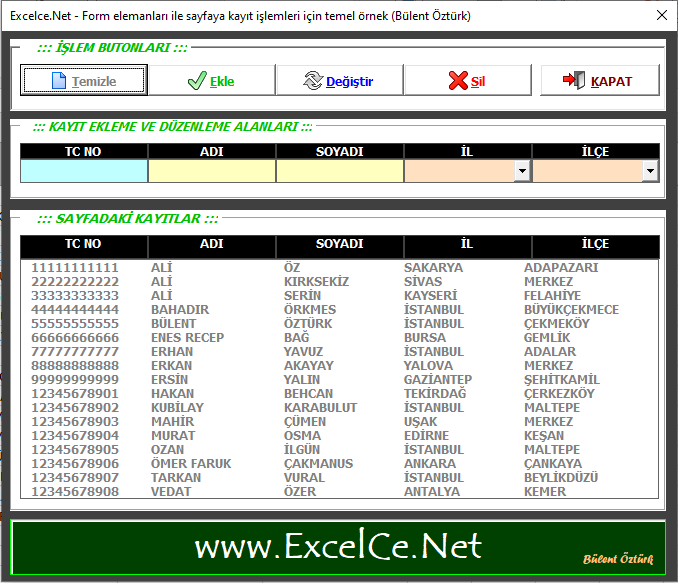Select the record 11111111111
Viewport: 678px width, 583px height.
tap(339, 268)
